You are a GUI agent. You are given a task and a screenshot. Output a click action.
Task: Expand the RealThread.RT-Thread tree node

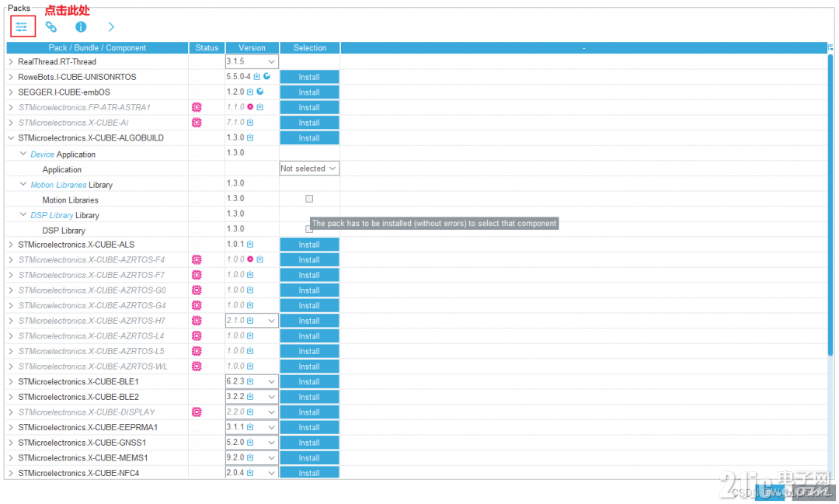pos(11,61)
